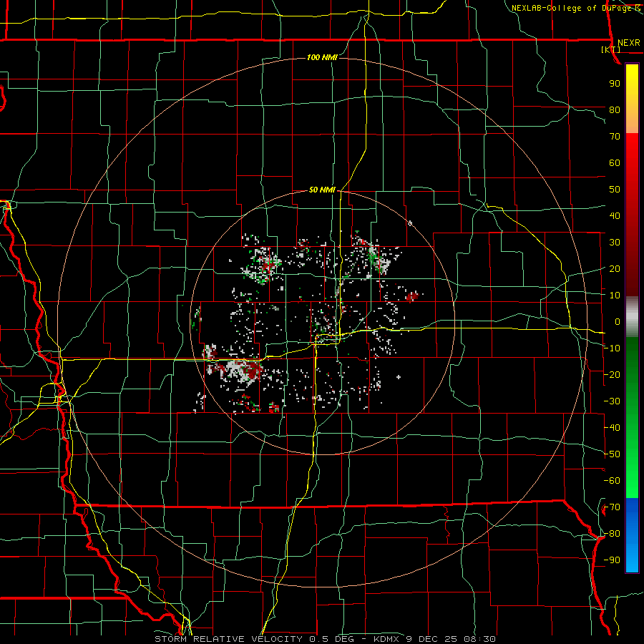Pick the light orange color bar segment
Viewport: 644px width, 644px height.
pyautogui.click(x=632, y=122)
